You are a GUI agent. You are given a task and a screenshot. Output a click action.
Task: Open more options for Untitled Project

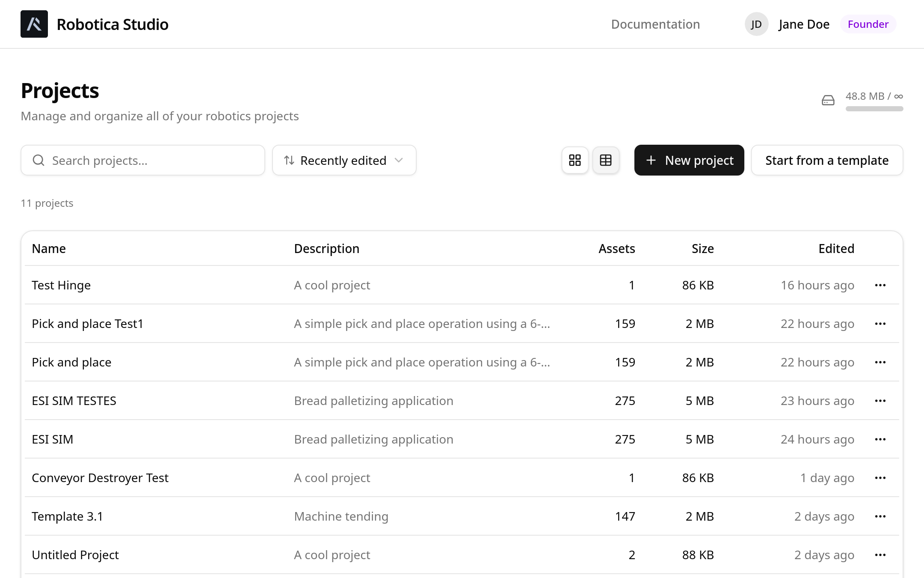coord(880,555)
